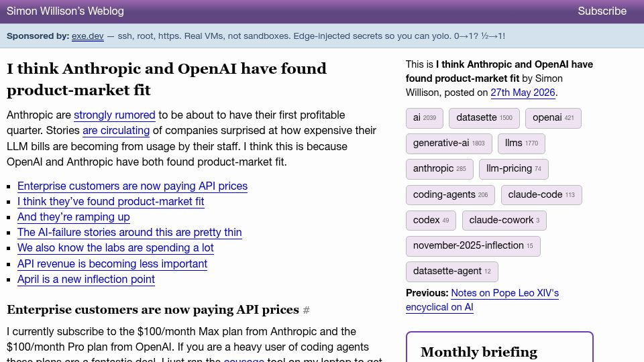644x362 pixels.
Task: Jump to 'And they're ramping up' section
Action: pos(74,217)
